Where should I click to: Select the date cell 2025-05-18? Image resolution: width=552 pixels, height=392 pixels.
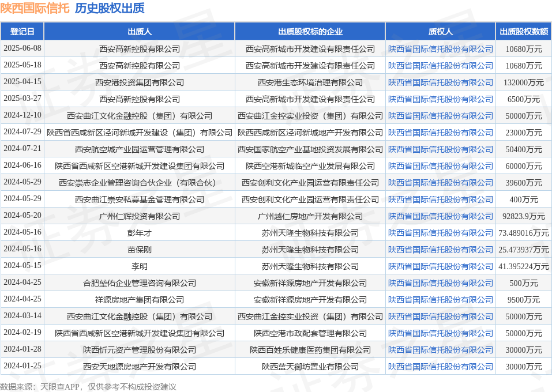tap(22, 65)
